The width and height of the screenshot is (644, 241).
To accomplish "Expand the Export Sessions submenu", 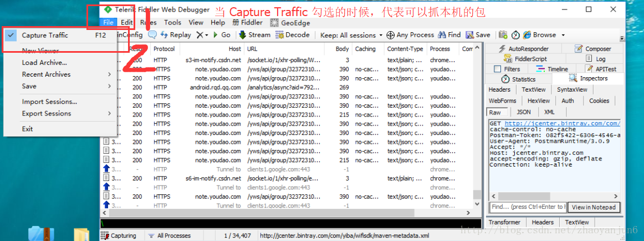I will coord(60,113).
